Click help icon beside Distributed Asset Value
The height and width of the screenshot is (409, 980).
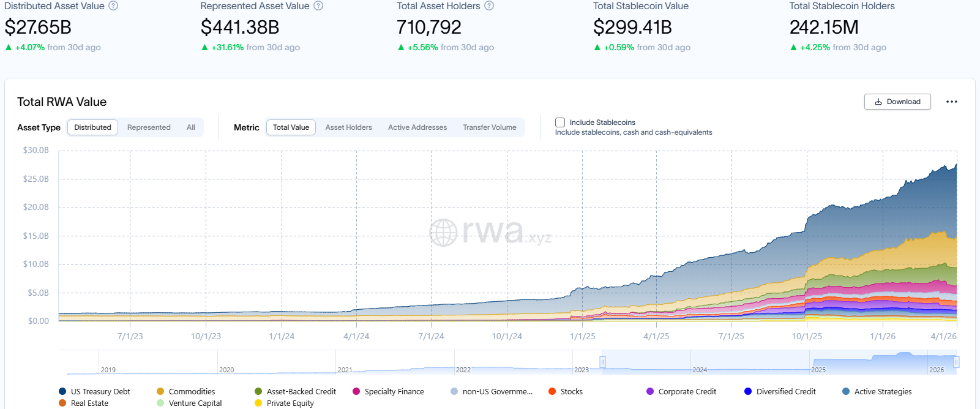tap(113, 6)
